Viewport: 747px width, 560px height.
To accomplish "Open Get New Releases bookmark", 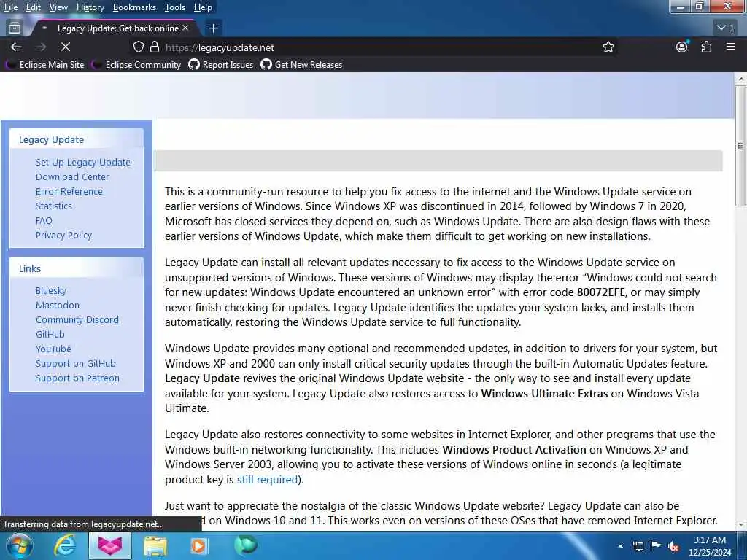I will pyautogui.click(x=301, y=65).
